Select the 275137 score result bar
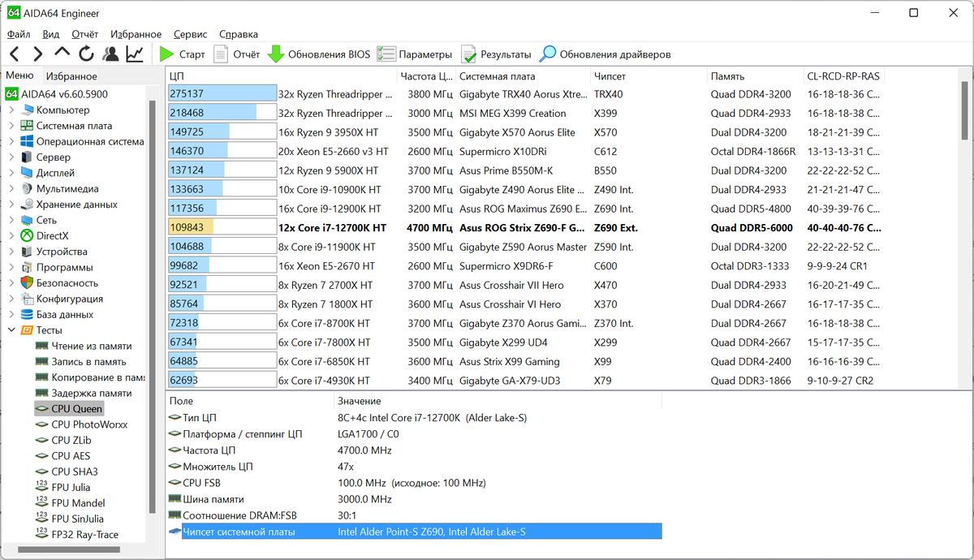The height and width of the screenshot is (560, 974). (222, 94)
